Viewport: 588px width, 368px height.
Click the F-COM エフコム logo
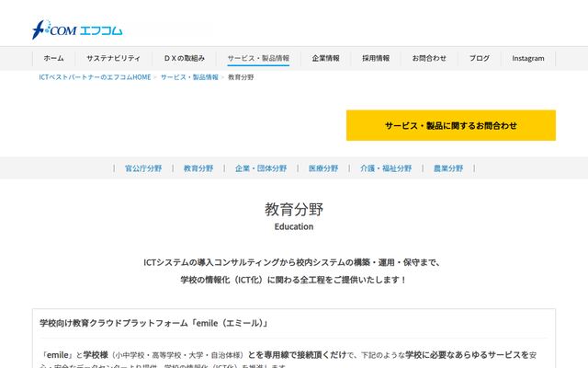[x=77, y=29]
